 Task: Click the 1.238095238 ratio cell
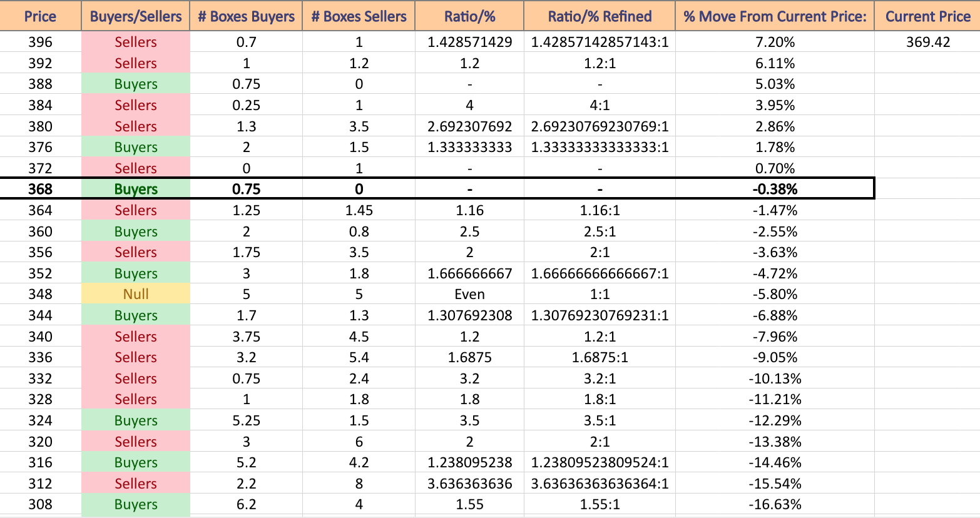click(x=469, y=462)
